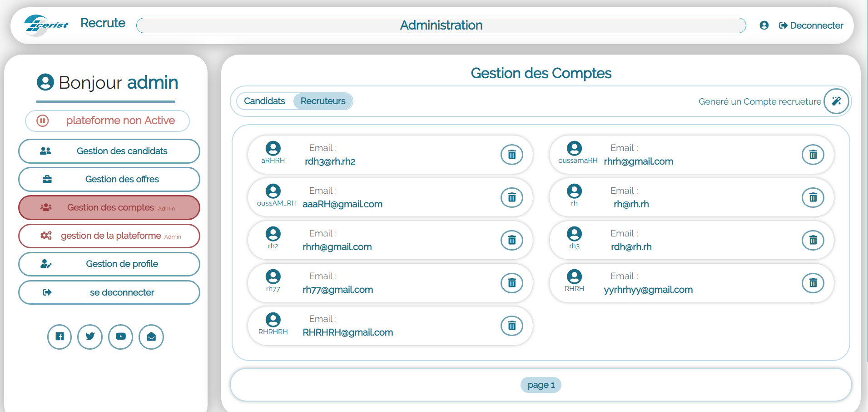This screenshot has height=412, width=868.
Task: Open Gestion de profile page
Action: pyautogui.click(x=109, y=264)
